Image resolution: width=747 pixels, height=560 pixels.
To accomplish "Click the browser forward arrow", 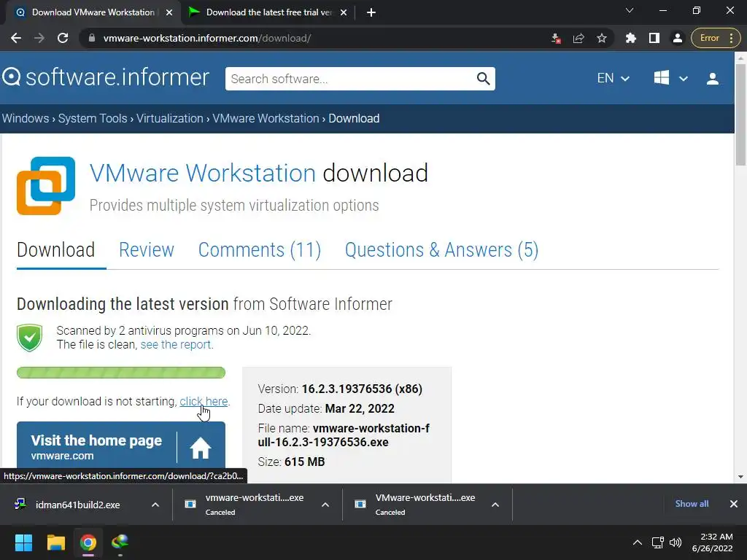I will click(39, 38).
